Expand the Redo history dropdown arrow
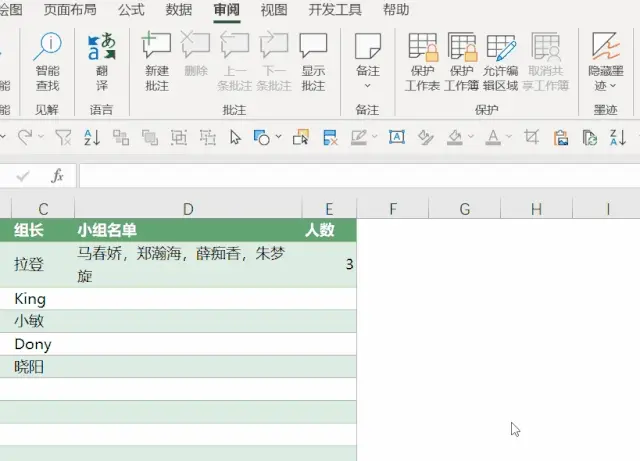The image size is (640, 461). [41, 136]
